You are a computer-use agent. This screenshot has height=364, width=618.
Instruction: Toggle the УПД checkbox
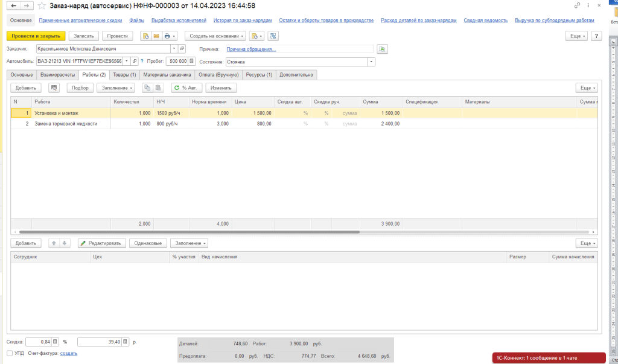10,353
